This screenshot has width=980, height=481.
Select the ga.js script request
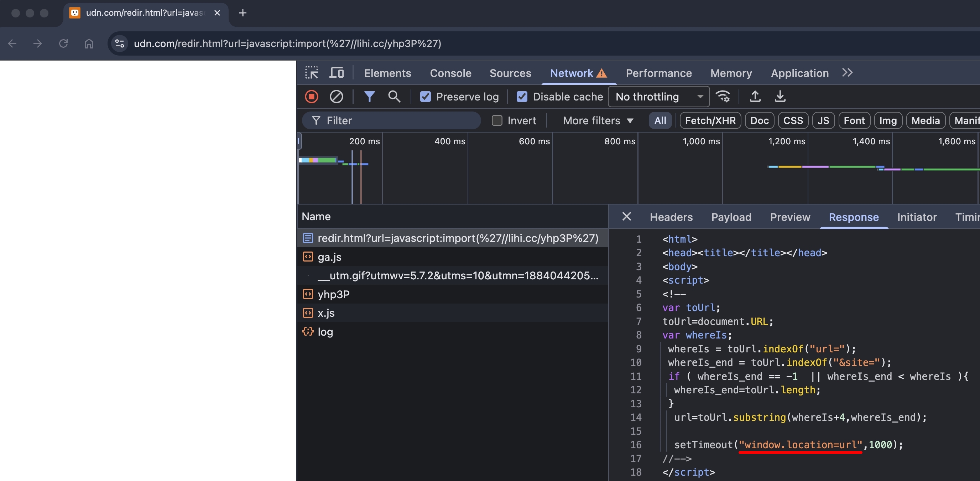click(x=453, y=257)
